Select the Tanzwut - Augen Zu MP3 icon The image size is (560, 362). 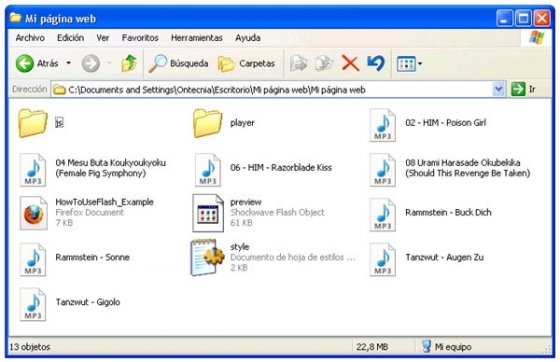382,260
